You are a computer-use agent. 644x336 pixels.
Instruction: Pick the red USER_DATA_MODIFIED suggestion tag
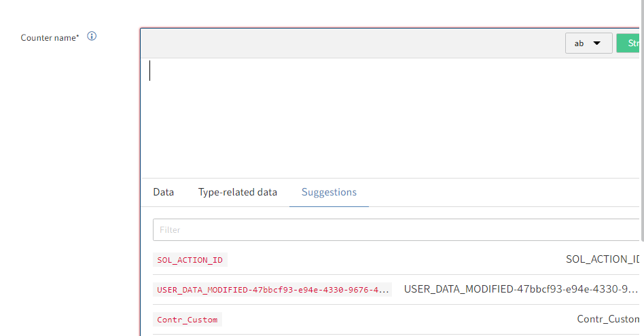[x=273, y=290]
